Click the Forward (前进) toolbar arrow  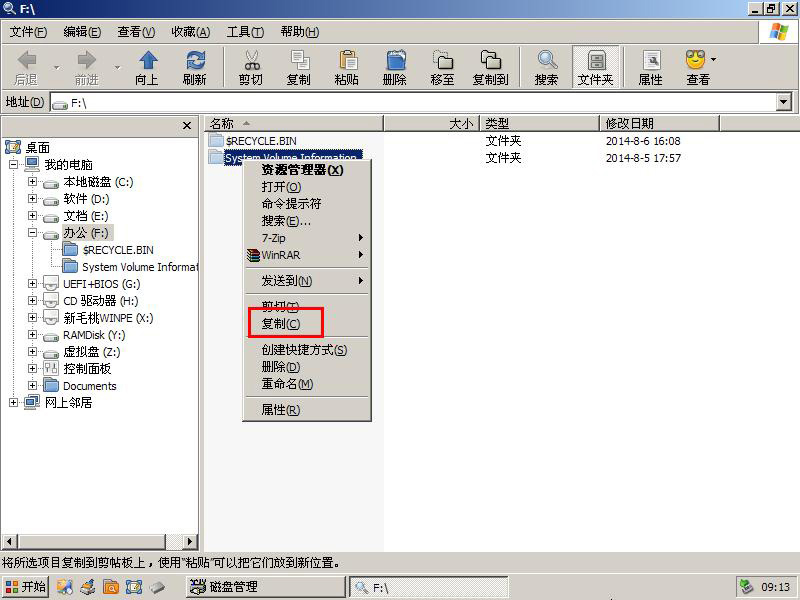click(x=86, y=67)
